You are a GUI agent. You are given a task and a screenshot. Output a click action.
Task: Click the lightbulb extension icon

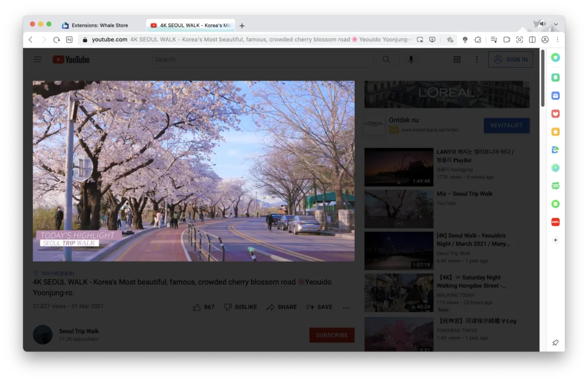pyautogui.click(x=465, y=40)
